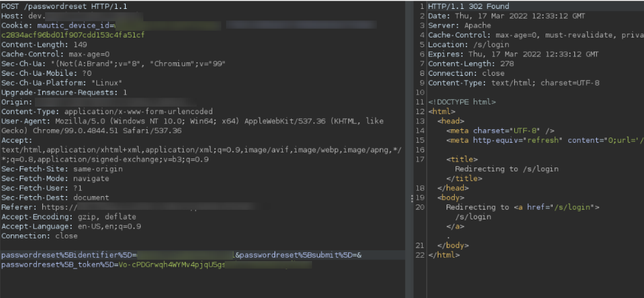This screenshot has width=644, height=298.
Task: Select the '<!DOCTYPE html>' line
Action: tap(462, 102)
